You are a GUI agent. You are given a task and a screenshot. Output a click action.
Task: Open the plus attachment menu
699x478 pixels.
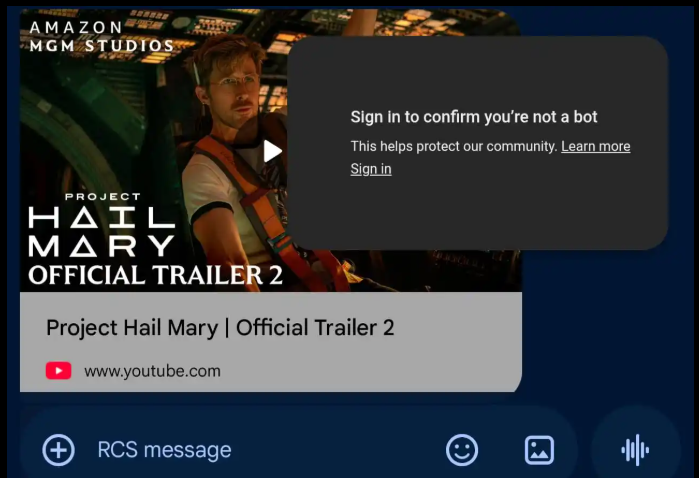[58, 450]
